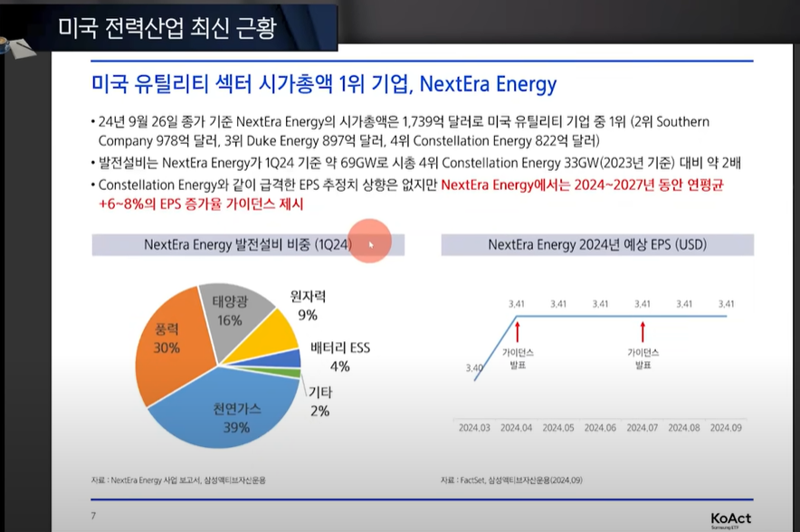Screen dimensions: 800x532
Task: Click the 'NextEra Energy 발전설비 비중 (1Q24)' chart header
Action: click(x=248, y=245)
